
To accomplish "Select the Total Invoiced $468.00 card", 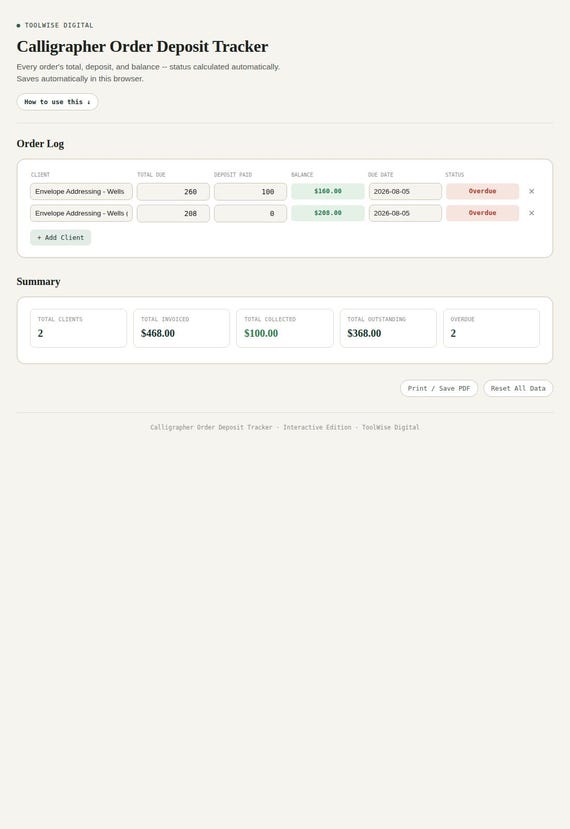I will pos(181,328).
